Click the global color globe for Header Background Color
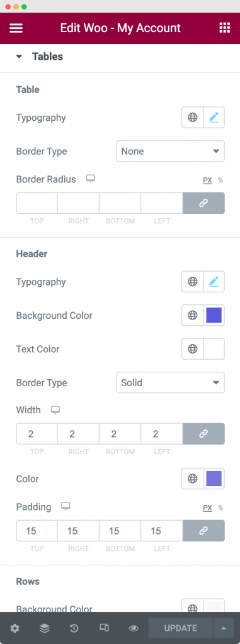Screen dimensions: 240x644 coord(193,316)
